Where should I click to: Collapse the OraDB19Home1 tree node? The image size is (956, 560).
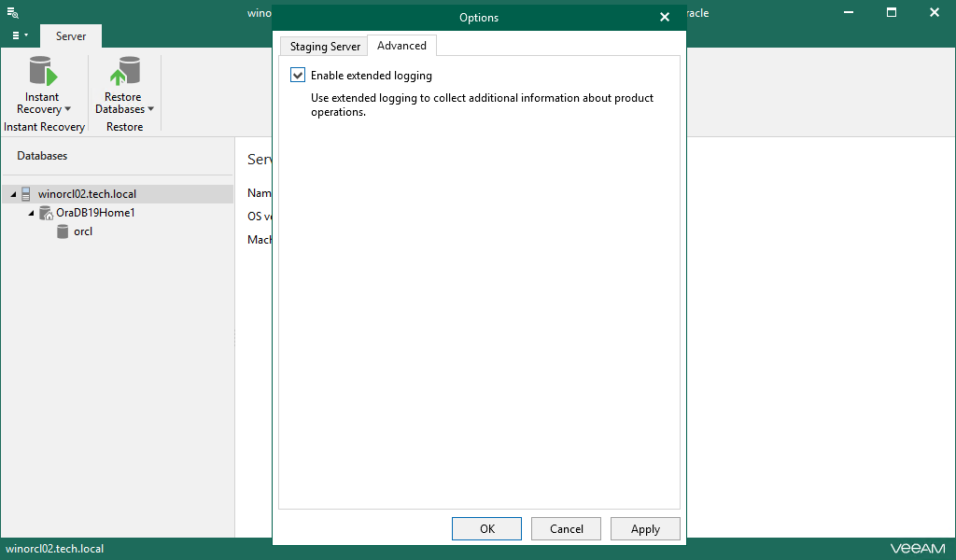[32, 213]
